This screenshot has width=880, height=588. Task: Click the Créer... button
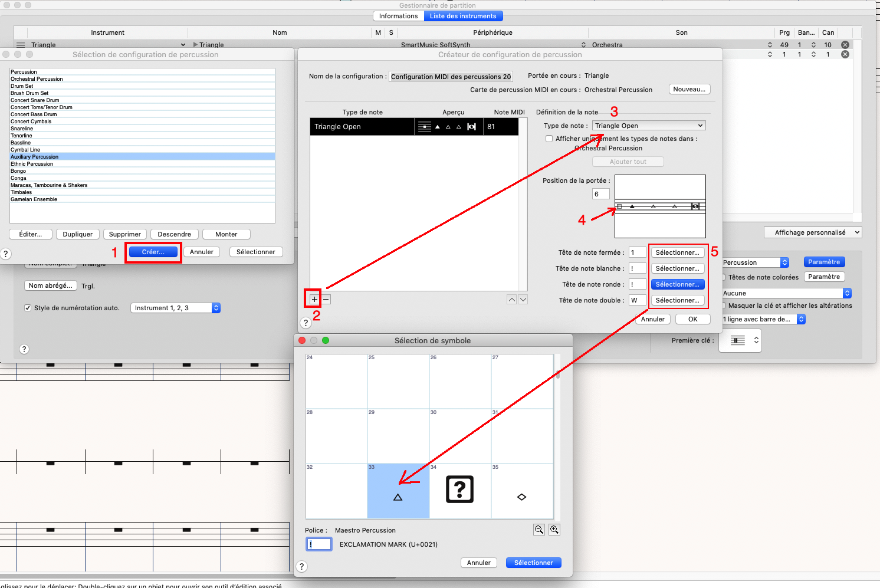point(153,252)
